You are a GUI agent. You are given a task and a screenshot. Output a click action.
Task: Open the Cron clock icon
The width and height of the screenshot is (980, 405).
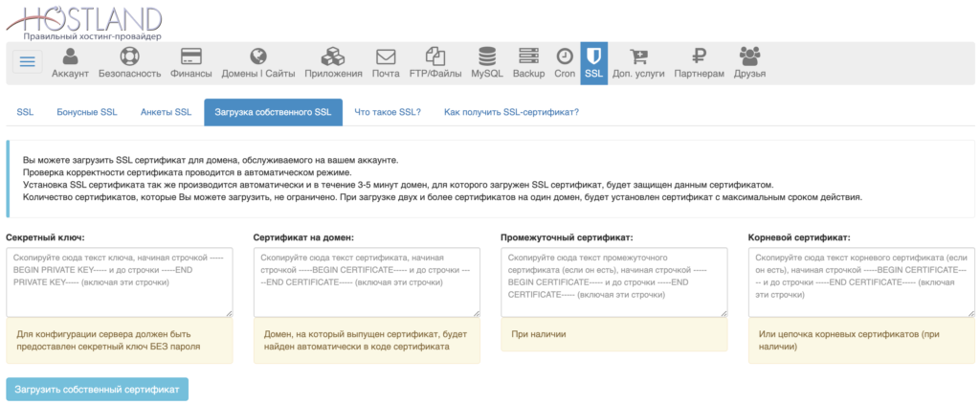pyautogui.click(x=565, y=56)
